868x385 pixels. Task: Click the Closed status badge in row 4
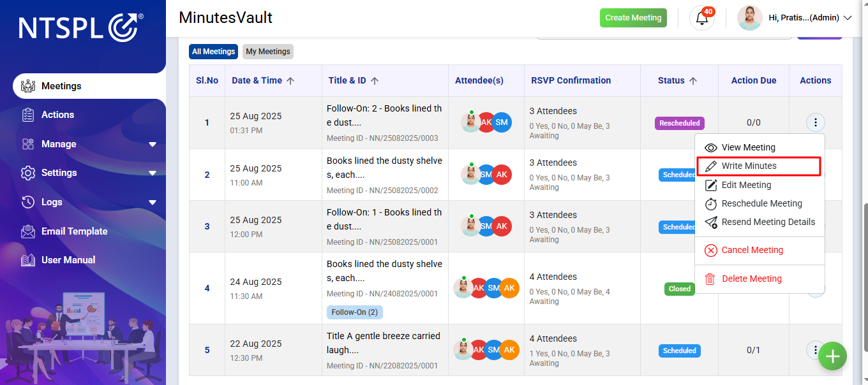pyautogui.click(x=680, y=289)
